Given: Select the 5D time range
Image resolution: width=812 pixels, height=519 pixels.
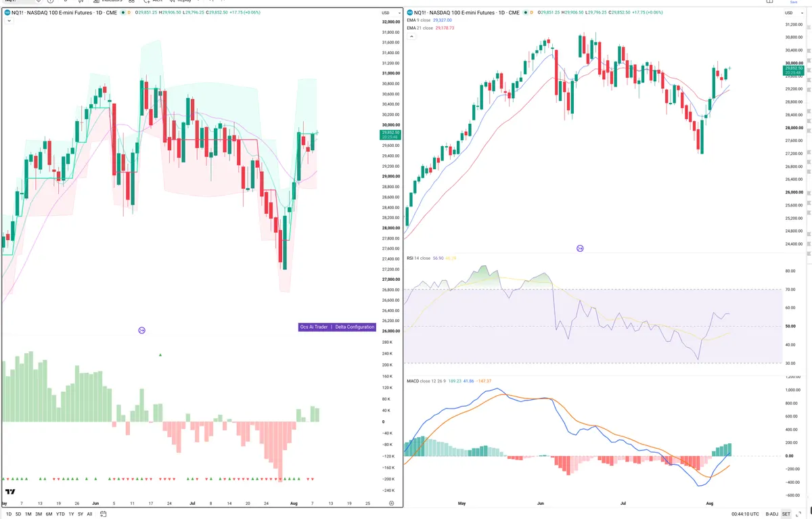Looking at the screenshot, I should coord(18,514).
